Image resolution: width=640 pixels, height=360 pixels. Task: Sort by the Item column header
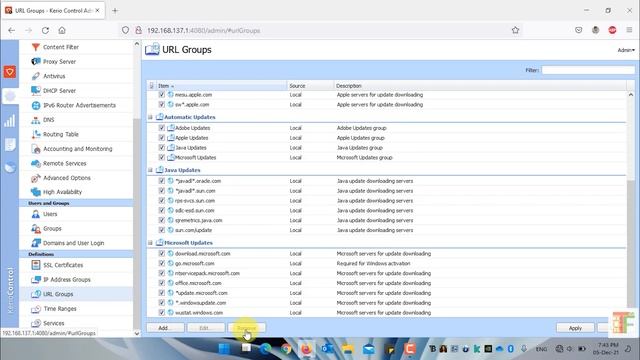[x=221, y=86]
